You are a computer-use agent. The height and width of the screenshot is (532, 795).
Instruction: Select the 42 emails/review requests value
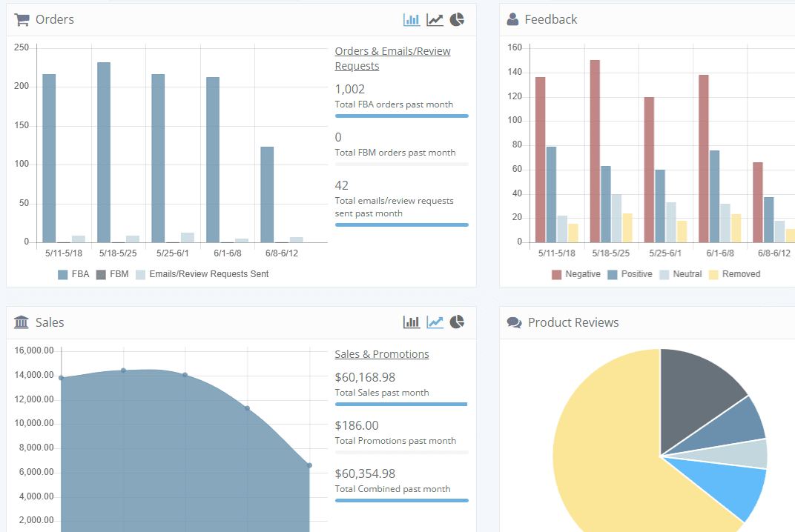point(342,185)
